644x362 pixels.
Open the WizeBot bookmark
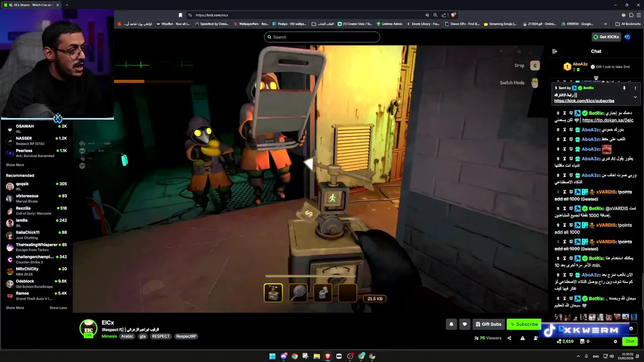click(x=174, y=24)
